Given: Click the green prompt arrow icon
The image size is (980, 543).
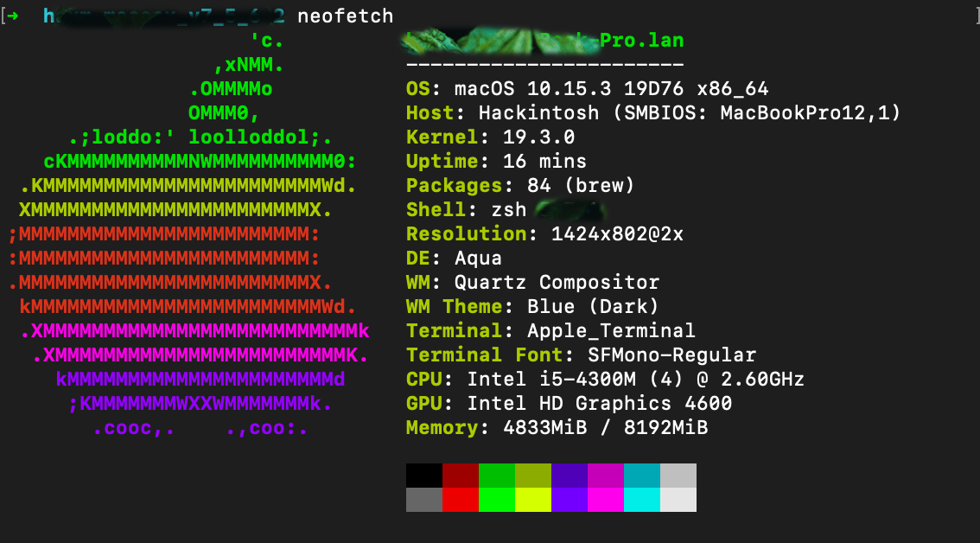Looking at the screenshot, I should (x=12, y=16).
